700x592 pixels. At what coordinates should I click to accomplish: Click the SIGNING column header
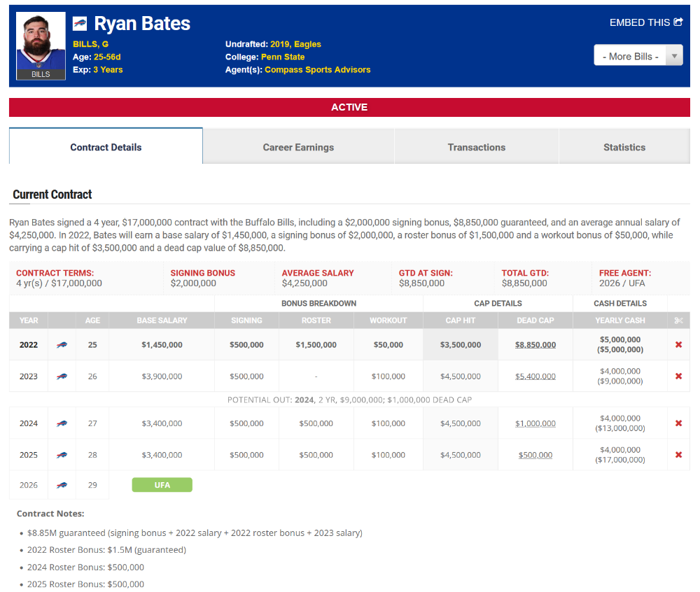[246, 320]
